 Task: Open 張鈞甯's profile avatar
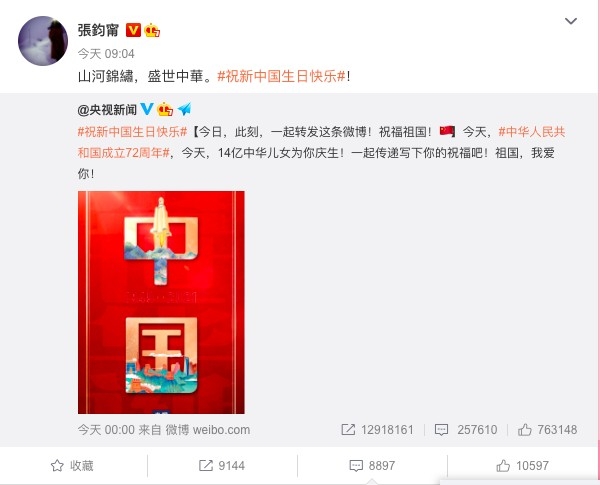(x=43, y=41)
